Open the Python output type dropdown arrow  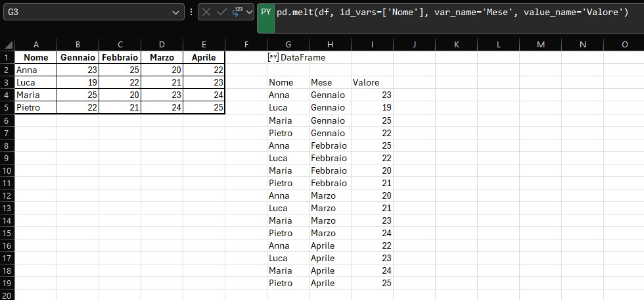pyautogui.click(x=249, y=12)
